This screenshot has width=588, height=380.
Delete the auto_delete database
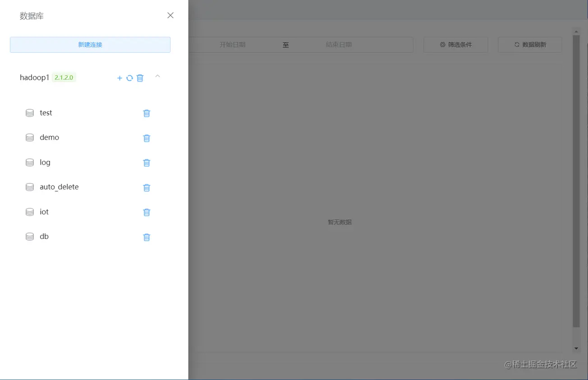(147, 188)
